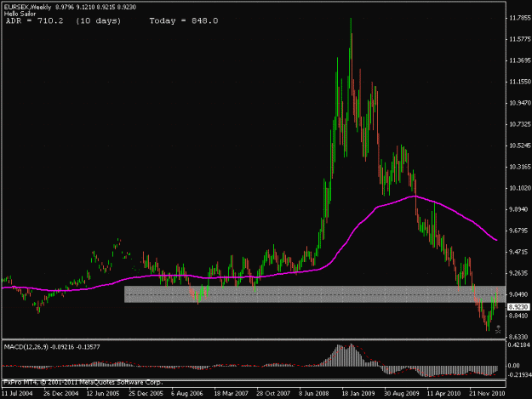This screenshot has height=399, width=532.
Task: Click the '30 Aug 2009' date label
Action: click(x=402, y=394)
